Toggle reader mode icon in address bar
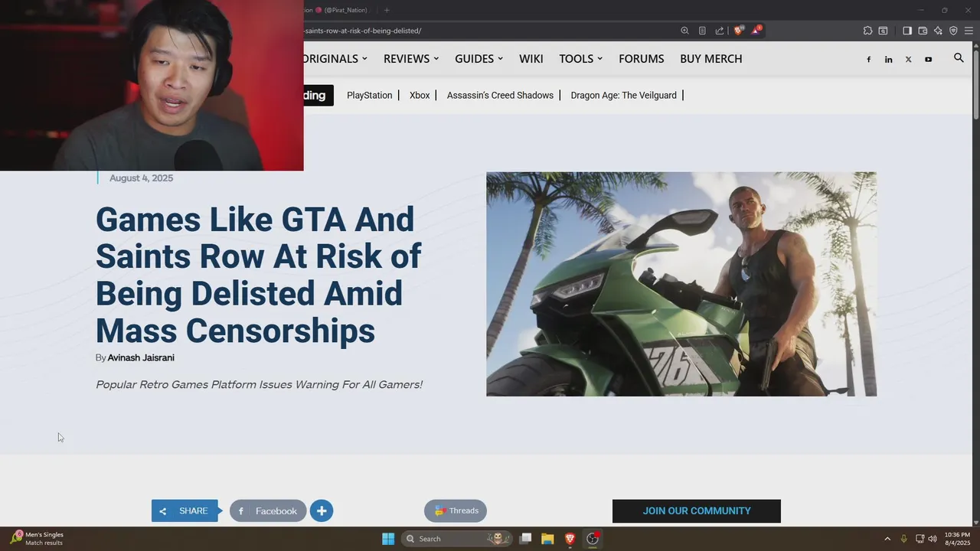Viewport: 980px width, 551px height. (702, 31)
